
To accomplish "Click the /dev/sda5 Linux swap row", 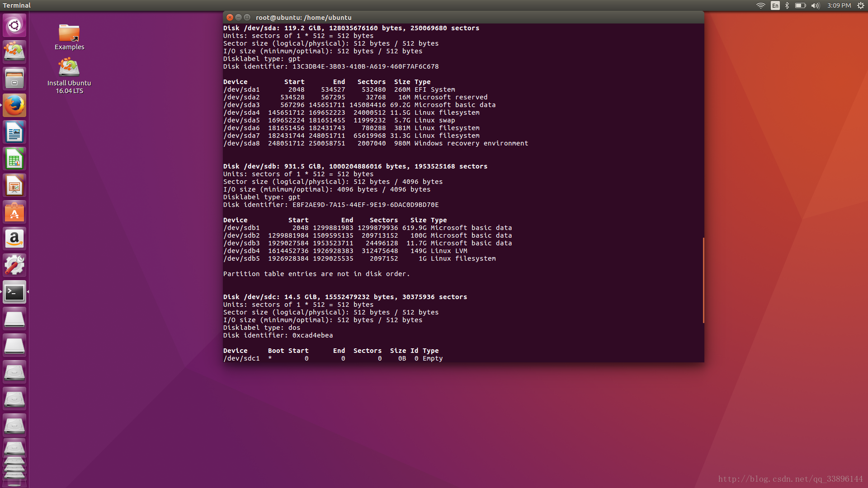I will click(x=339, y=120).
